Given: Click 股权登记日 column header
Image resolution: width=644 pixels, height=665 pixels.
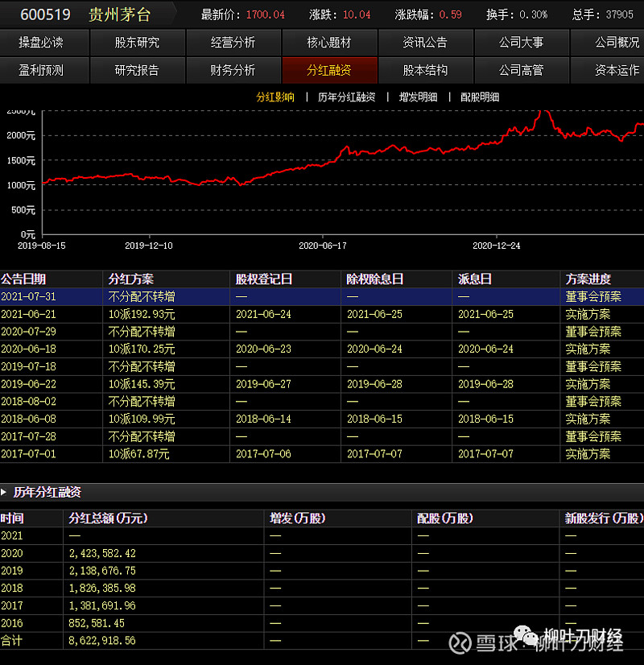Looking at the screenshot, I should coord(264,279).
